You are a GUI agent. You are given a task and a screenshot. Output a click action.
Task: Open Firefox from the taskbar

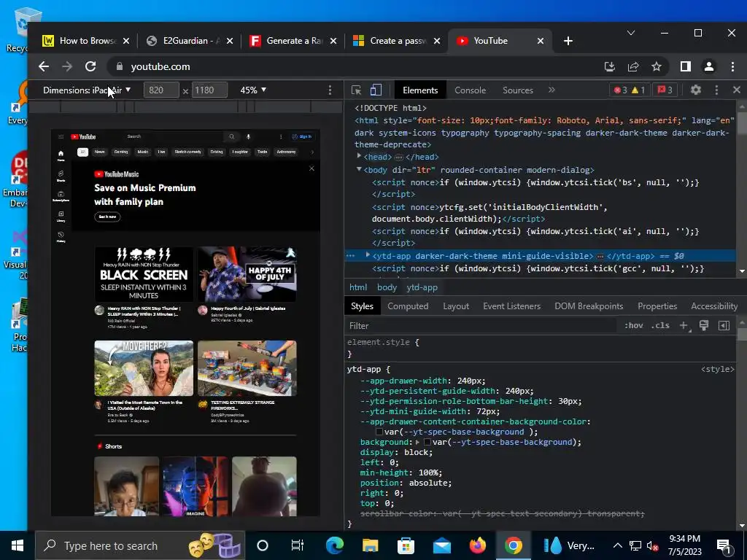point(477,545)
